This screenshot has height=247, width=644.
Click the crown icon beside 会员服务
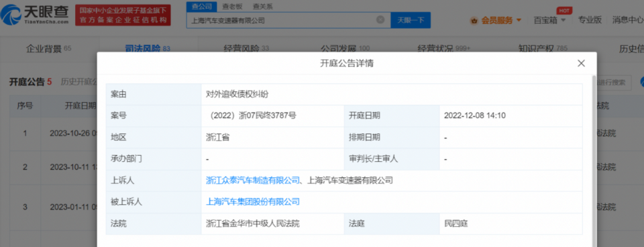[474, 20]
